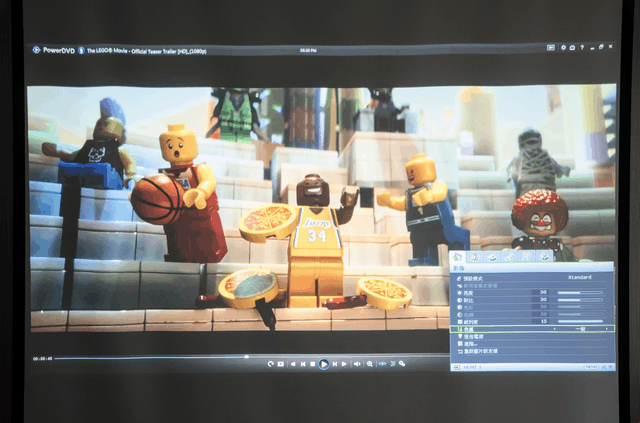This screenshot has width=640, height=423.
Task: Select the System Basic tab in projector menu
Action: coord(509,256)
